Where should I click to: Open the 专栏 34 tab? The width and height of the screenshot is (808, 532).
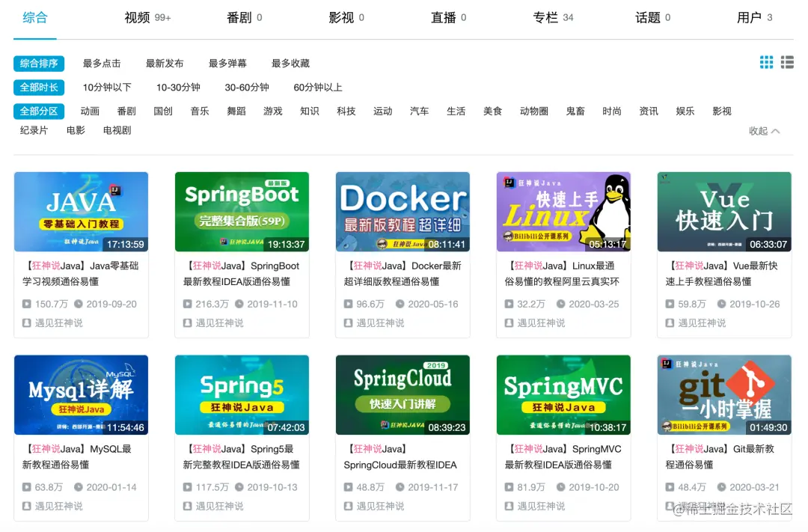(553, 17)
